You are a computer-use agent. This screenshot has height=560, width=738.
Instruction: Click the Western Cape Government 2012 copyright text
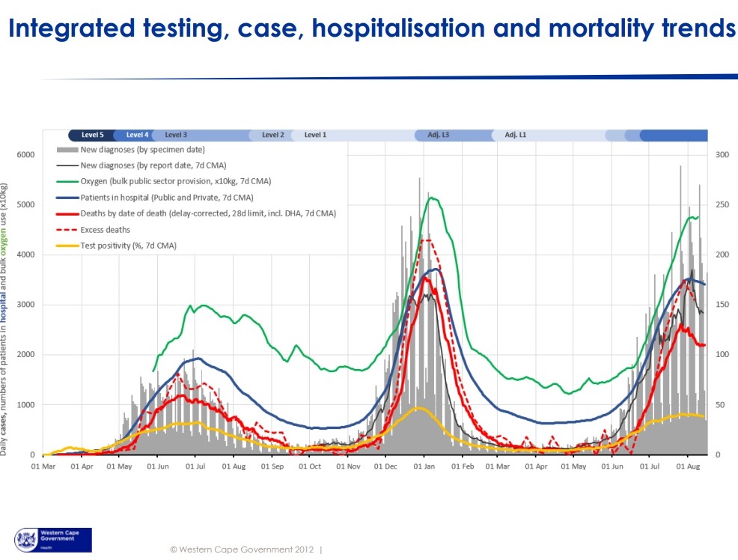point(242,550)
